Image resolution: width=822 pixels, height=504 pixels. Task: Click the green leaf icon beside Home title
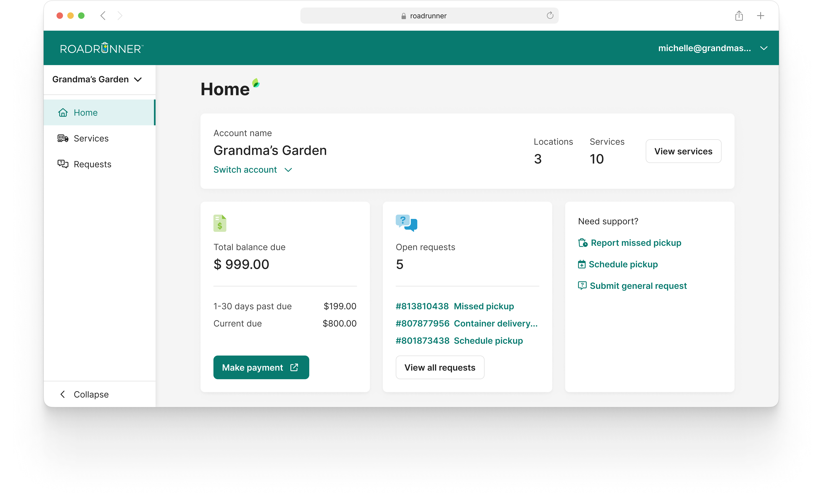tap(256, 83)
